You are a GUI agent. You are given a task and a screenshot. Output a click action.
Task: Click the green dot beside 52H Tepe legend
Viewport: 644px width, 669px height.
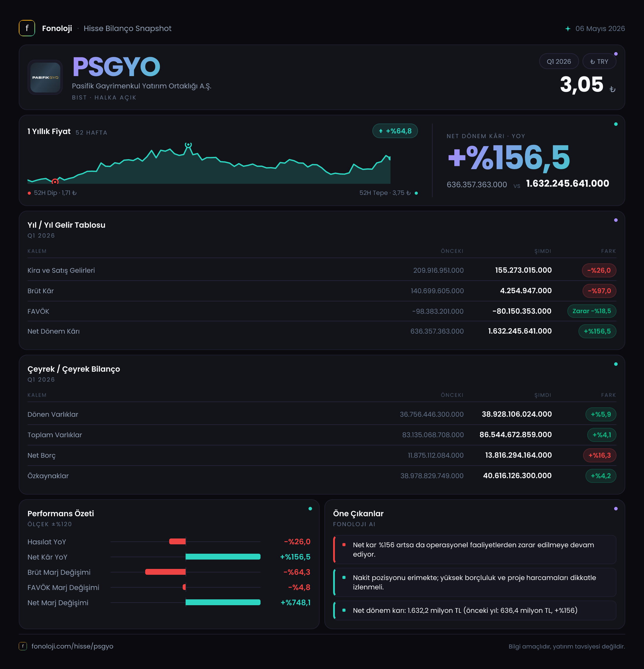(416, 193)
